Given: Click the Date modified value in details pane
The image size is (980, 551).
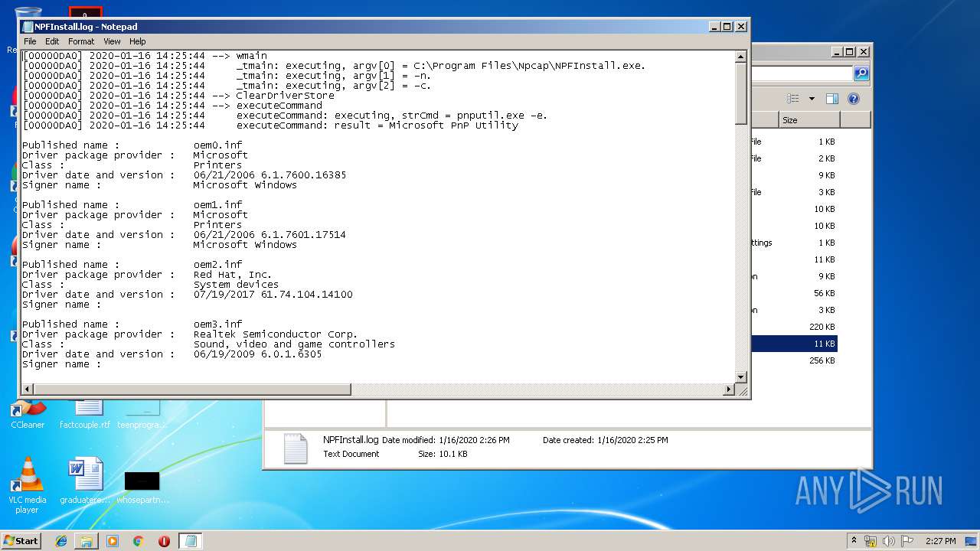Looking at the screenshot, I should (474, 440).
